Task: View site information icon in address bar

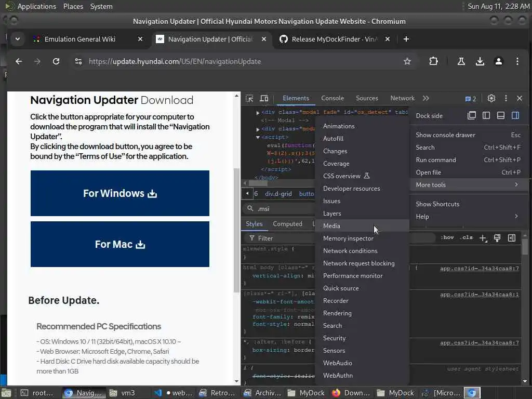Action: point(78,61)
